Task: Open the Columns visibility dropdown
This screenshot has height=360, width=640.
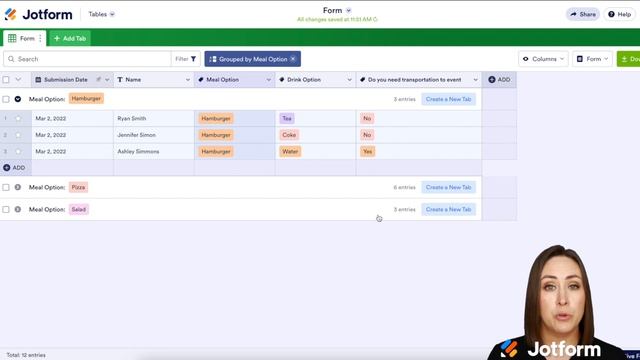Action: [x=543, y=59]
